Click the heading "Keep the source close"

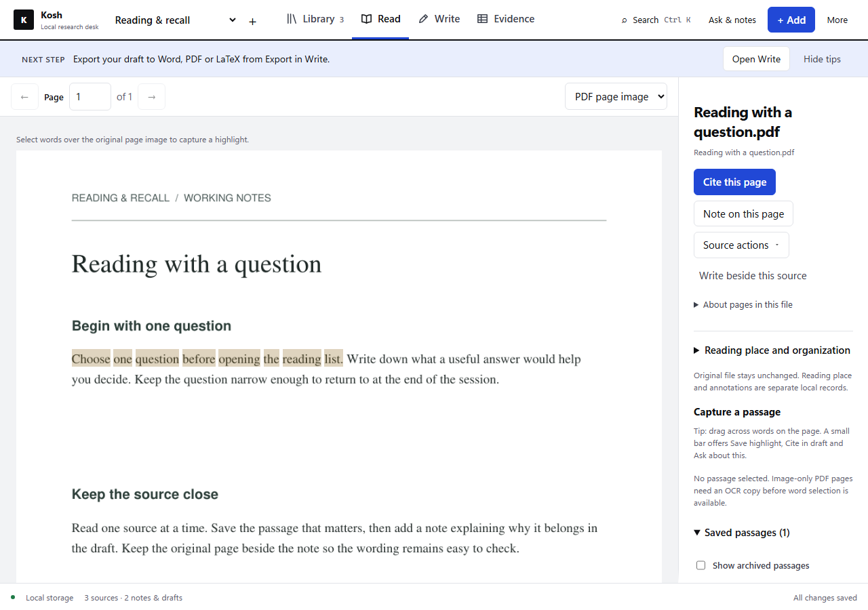click(145, 495)
